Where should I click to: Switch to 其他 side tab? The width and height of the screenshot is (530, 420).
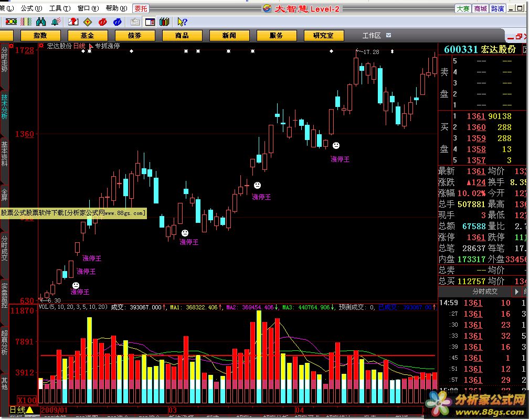(x=4, y=384)
